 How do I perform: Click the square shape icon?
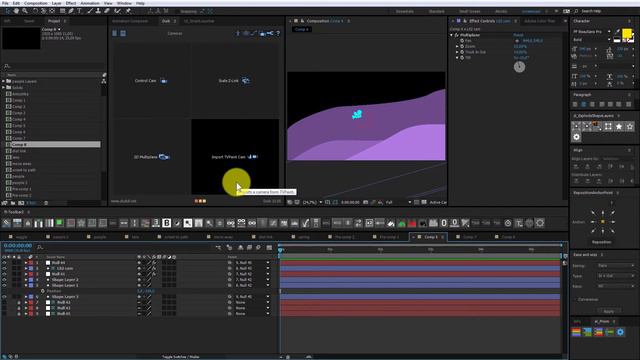point(608,127)
